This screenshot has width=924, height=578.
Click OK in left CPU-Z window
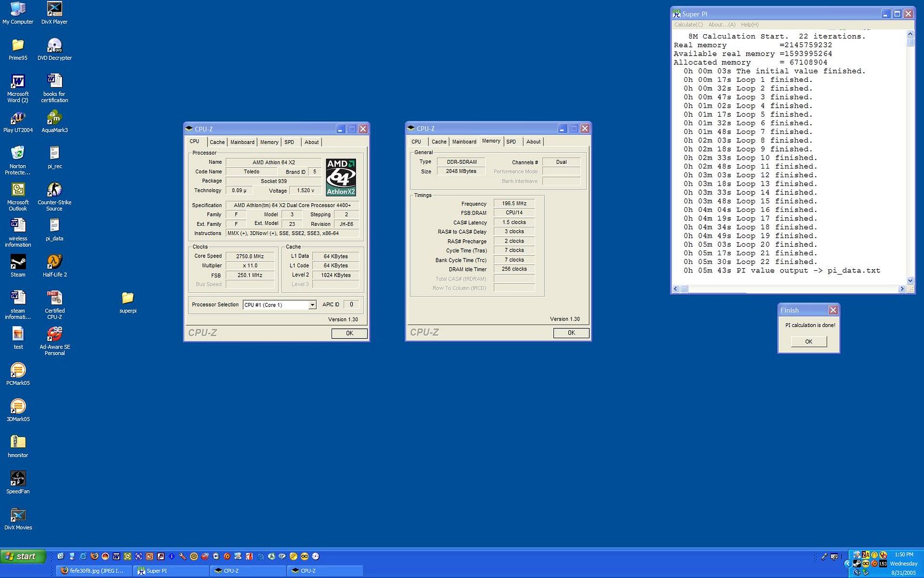pyautogui.click(x=350, y=333)
